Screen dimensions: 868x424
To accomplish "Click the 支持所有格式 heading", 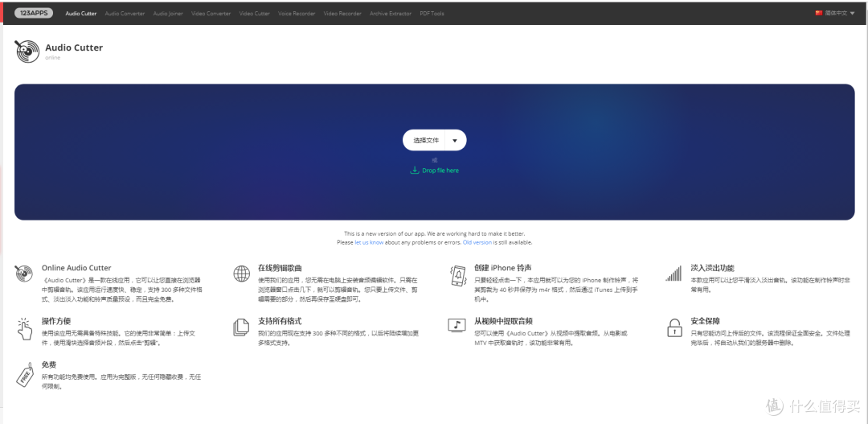I will 280,321.
